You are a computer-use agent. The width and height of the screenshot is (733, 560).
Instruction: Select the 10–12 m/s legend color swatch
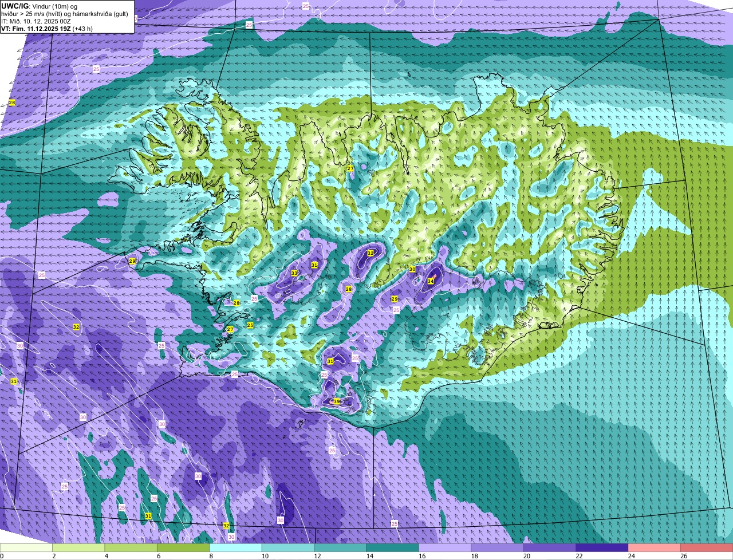[288, 547]
